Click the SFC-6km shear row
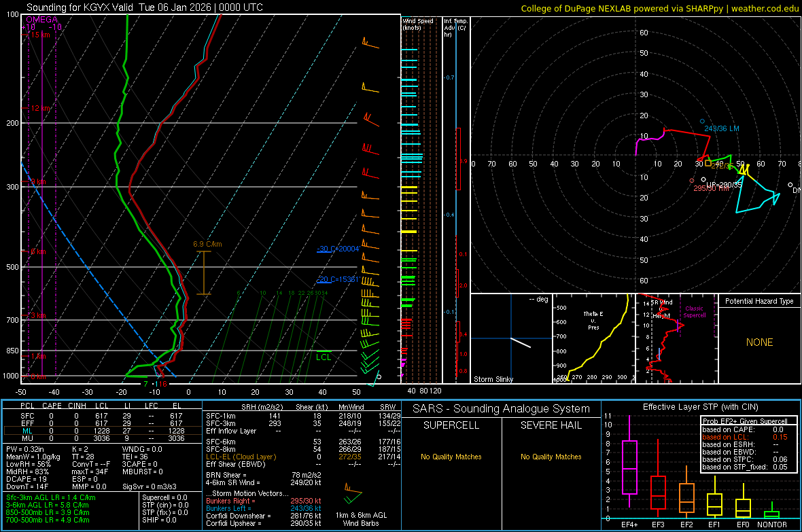 coord(303,442)
